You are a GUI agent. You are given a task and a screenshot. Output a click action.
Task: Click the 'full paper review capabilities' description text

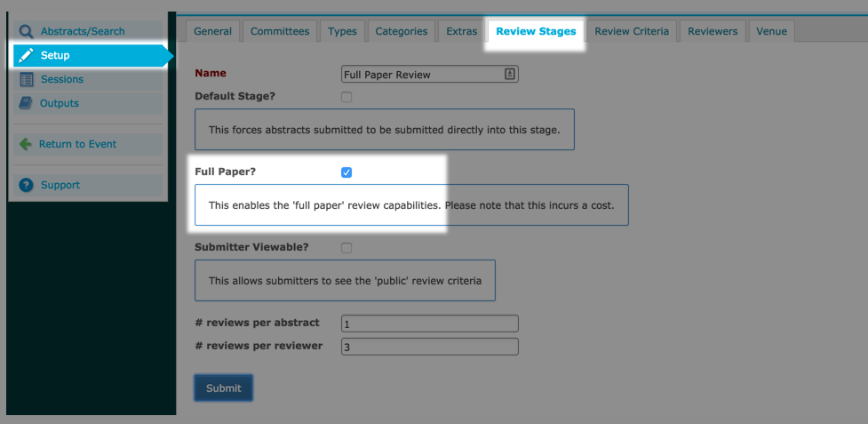tap(411, 205)
